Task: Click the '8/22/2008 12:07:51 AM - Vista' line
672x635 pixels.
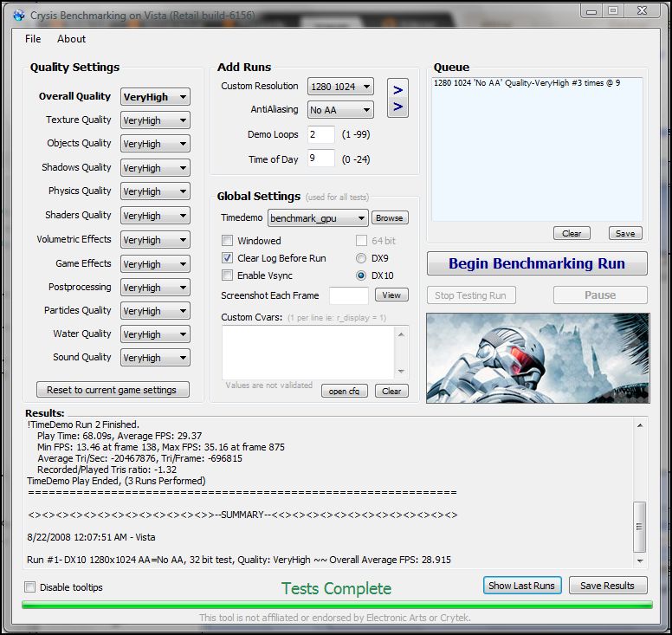Action: coord(91,537)
